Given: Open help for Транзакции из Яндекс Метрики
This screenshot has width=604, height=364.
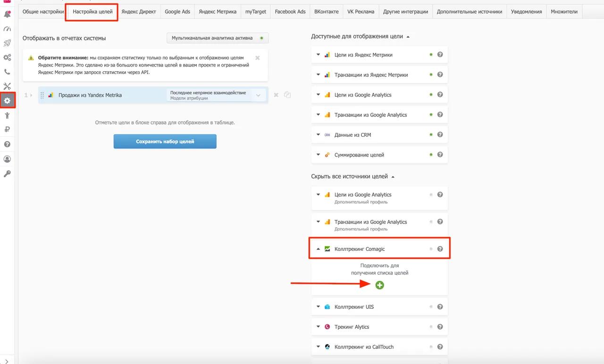Looking at the screenshot, I should pos(440,74).
